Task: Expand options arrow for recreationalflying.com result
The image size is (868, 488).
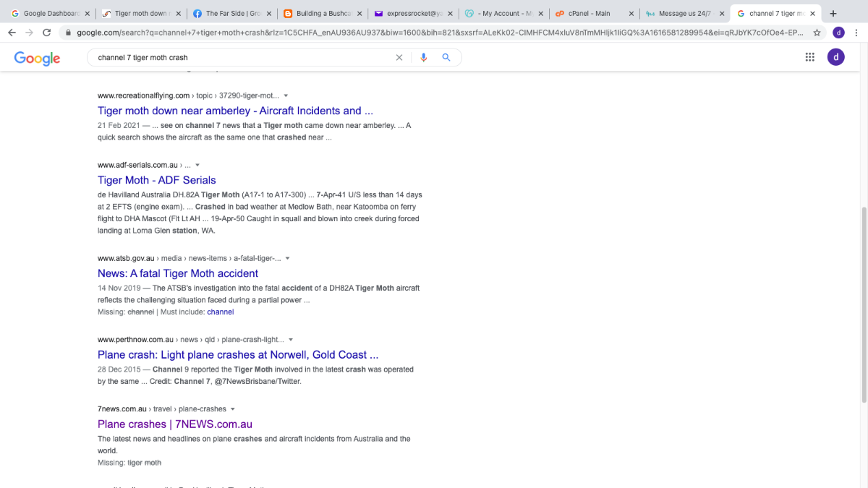Action: 286,96
